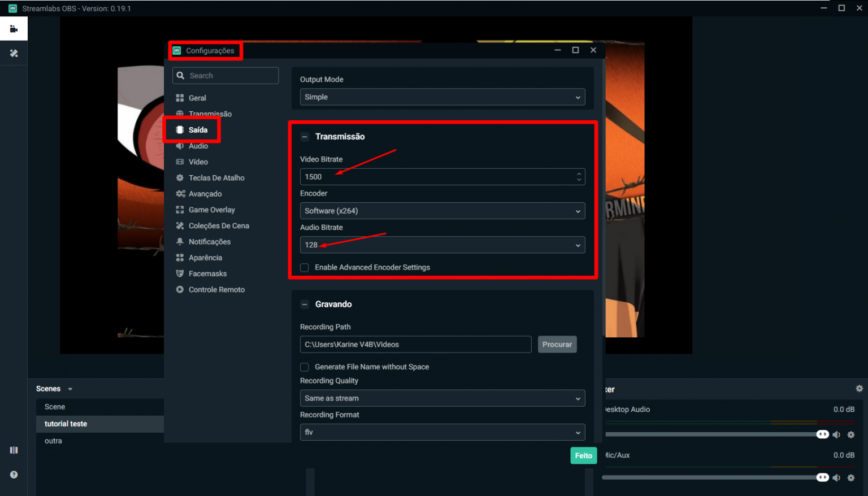Check Generate File Name without Space
Image resolution: width=868 pixels, height=496 pixels.
pos(305,367)
